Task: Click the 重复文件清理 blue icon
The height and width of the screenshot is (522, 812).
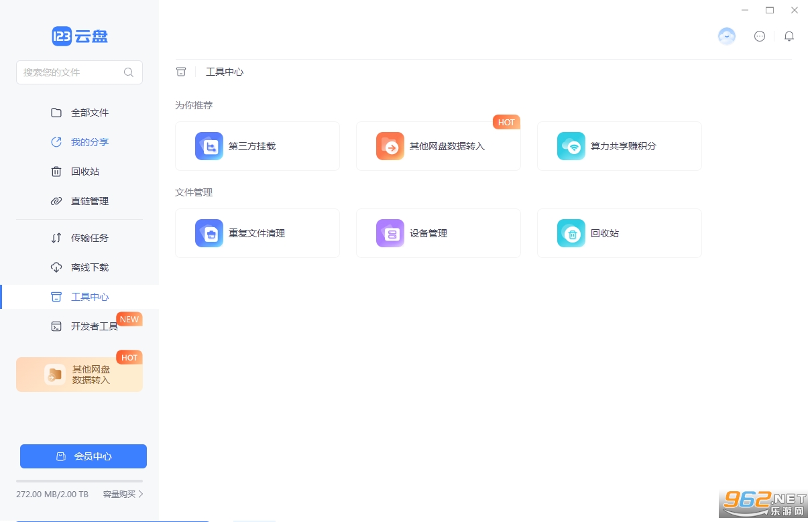Action: coord(209,233)
